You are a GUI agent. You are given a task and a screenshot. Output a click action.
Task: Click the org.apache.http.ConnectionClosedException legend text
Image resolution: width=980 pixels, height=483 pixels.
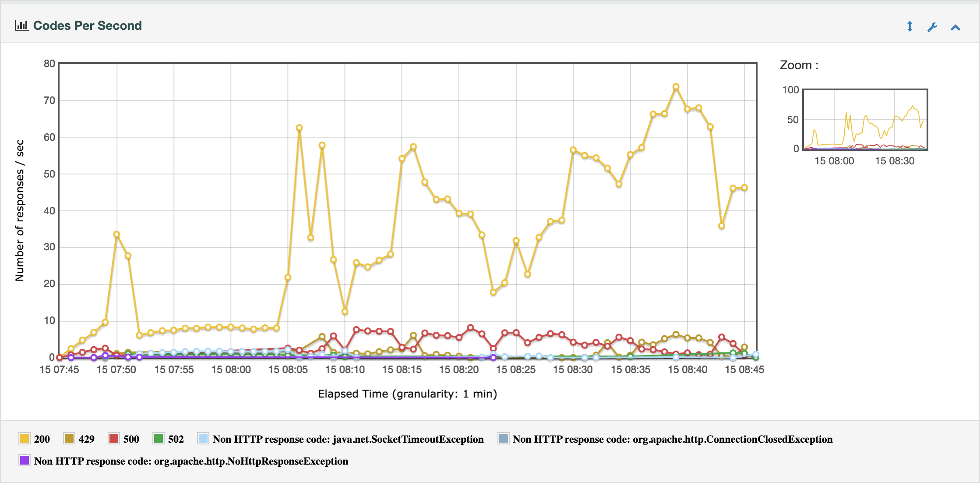673,439
